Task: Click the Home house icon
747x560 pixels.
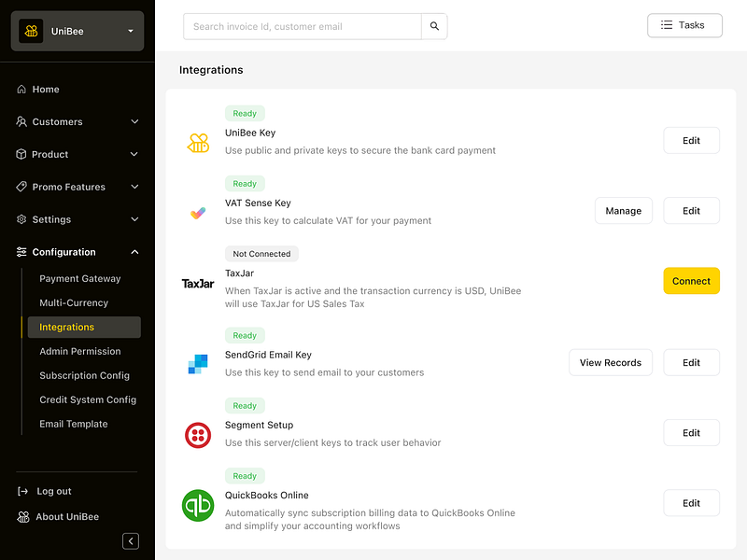Action: pyautogui.click(x=21, y=89)
